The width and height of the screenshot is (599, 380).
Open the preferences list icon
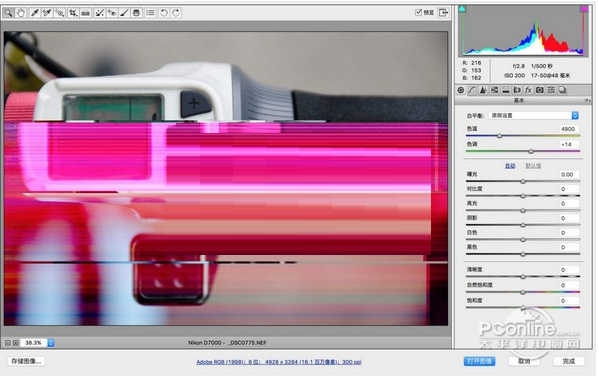[x=150, y=13]
